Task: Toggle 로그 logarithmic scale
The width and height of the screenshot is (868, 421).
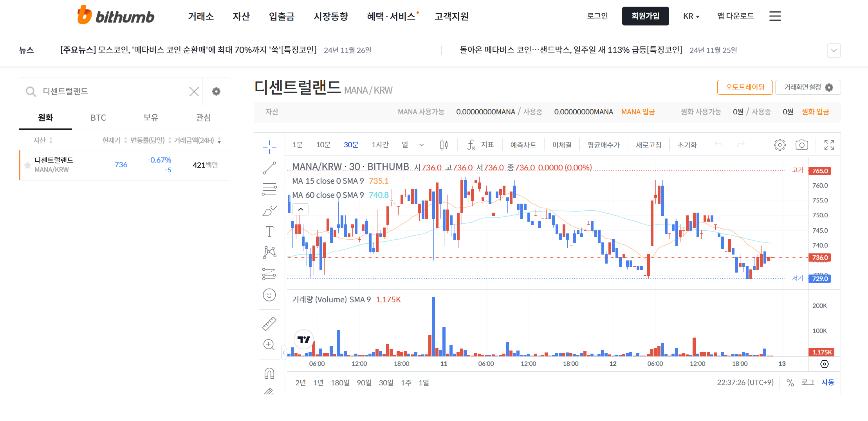Action: click(808, 382)
